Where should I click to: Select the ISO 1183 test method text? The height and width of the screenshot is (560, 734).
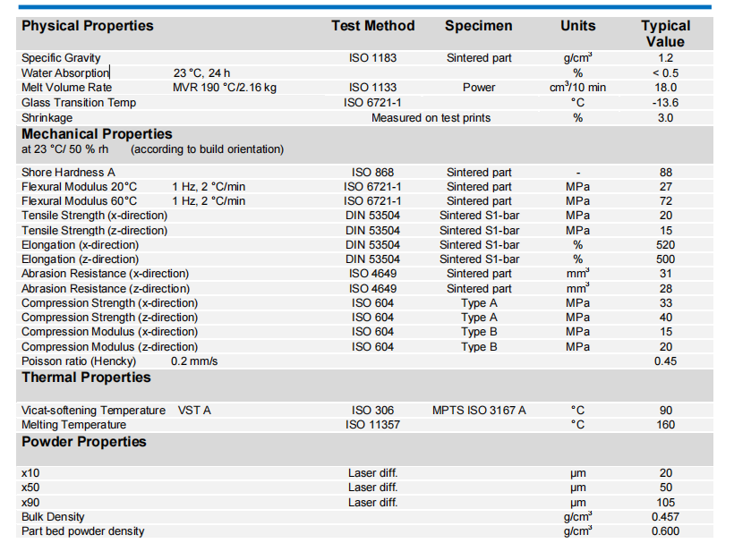372,58
